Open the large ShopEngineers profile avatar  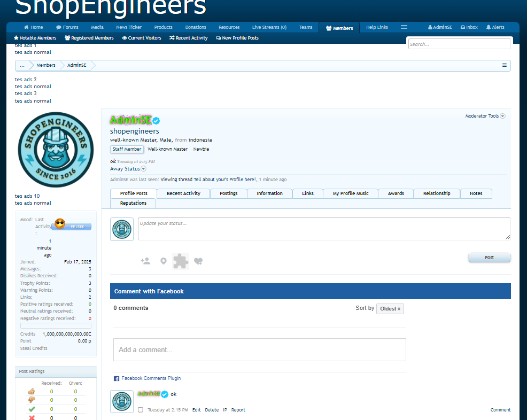point(56,150)
